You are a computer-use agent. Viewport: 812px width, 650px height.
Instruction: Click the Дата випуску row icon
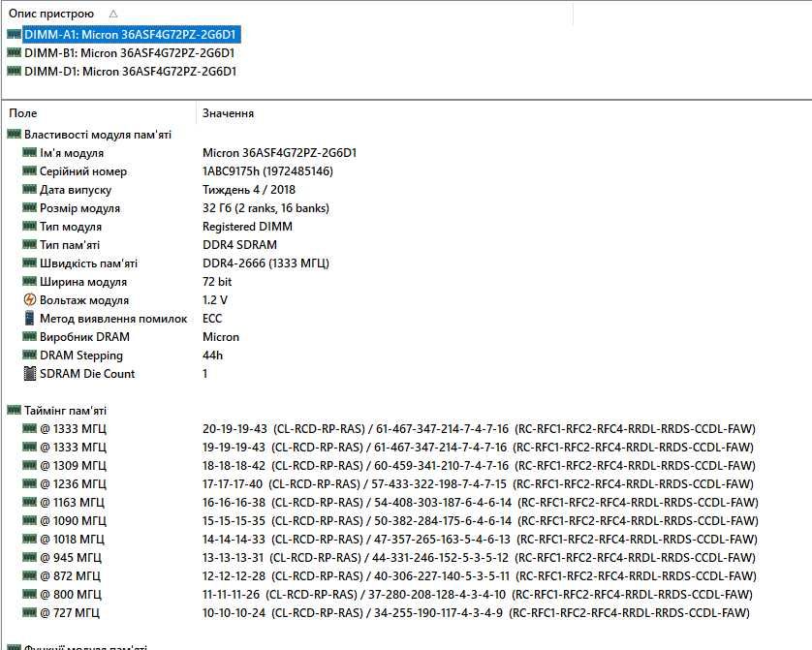[30, 190]
